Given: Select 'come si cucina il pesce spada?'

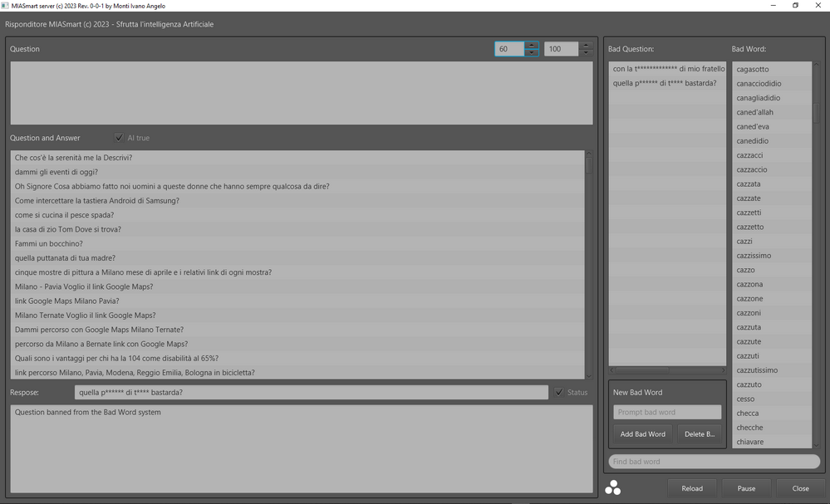Looking at the screenshot, I should coord(297,215).
